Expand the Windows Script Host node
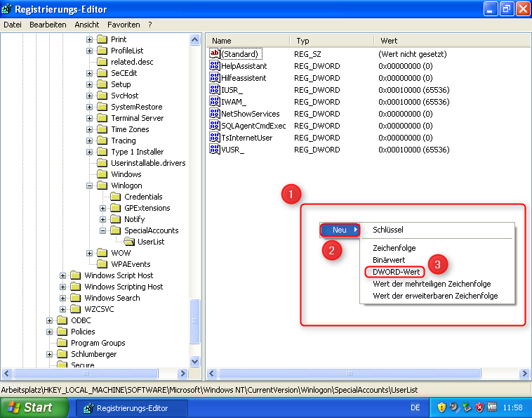The image size is (532, 418). point(62,275)
